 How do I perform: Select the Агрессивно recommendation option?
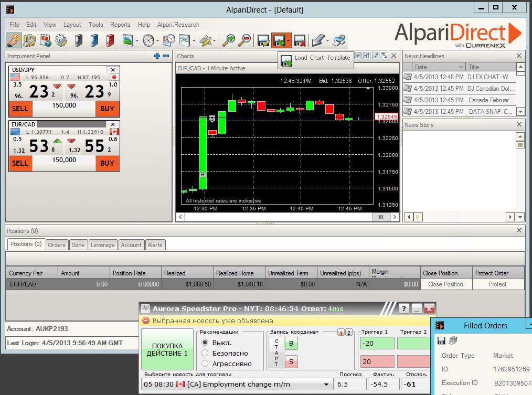205,364
